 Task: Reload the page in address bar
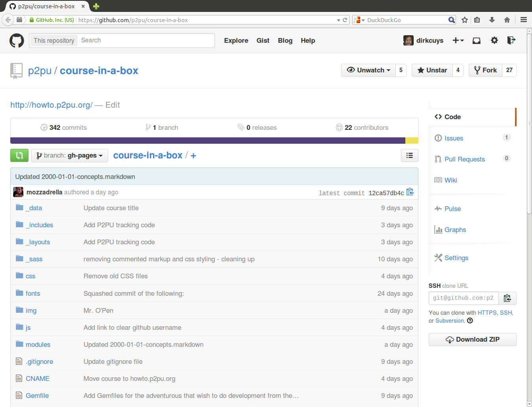point(345,20)
